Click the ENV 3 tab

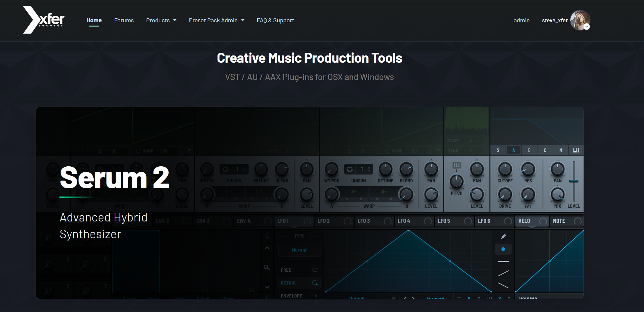[x=213, y=221]
